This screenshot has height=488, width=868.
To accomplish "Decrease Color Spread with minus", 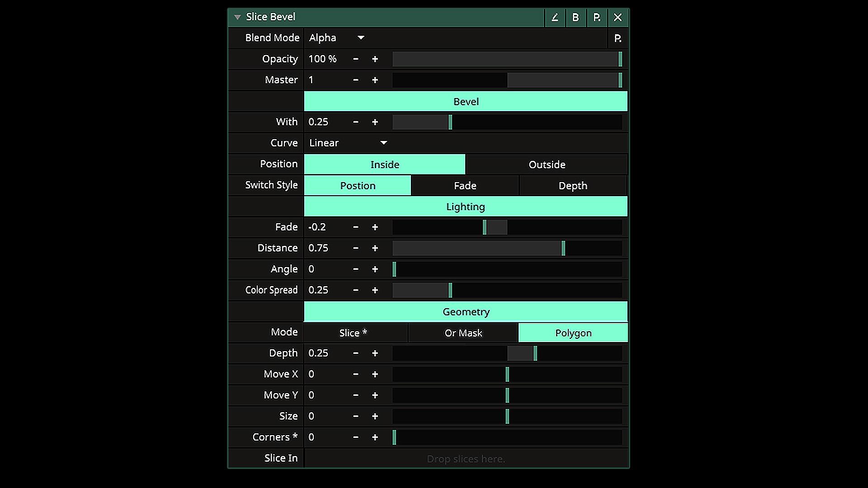I will pyautogui.click(x=356, y=290).
